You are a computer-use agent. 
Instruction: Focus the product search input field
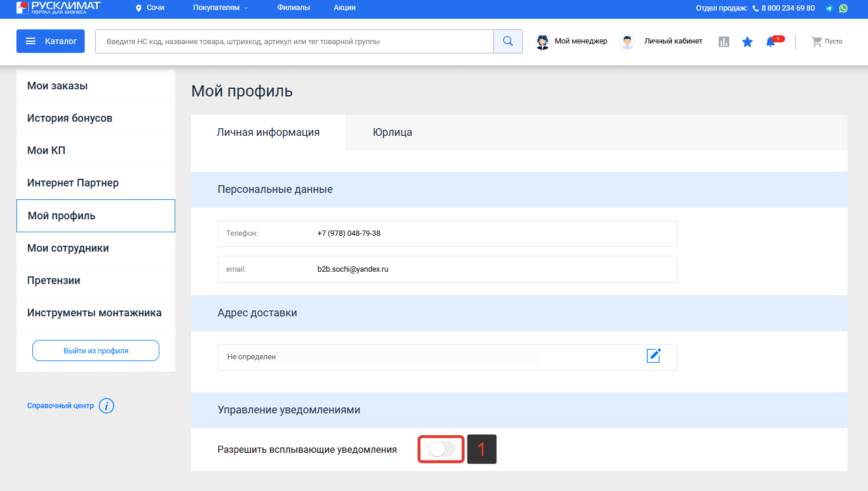pyautogui.click(x=295, y=41)
